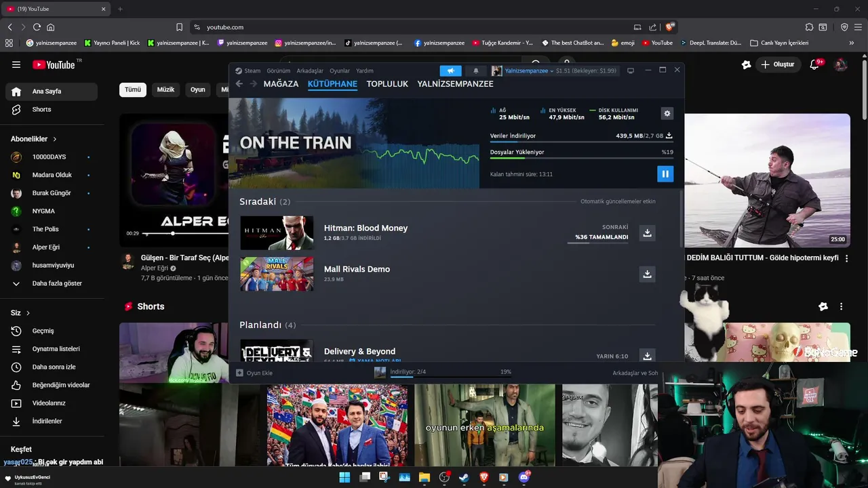Open Burak Güngör channel subscription
Image resolution: width=868 pixels, height=488 pixels.
point(52,193)
